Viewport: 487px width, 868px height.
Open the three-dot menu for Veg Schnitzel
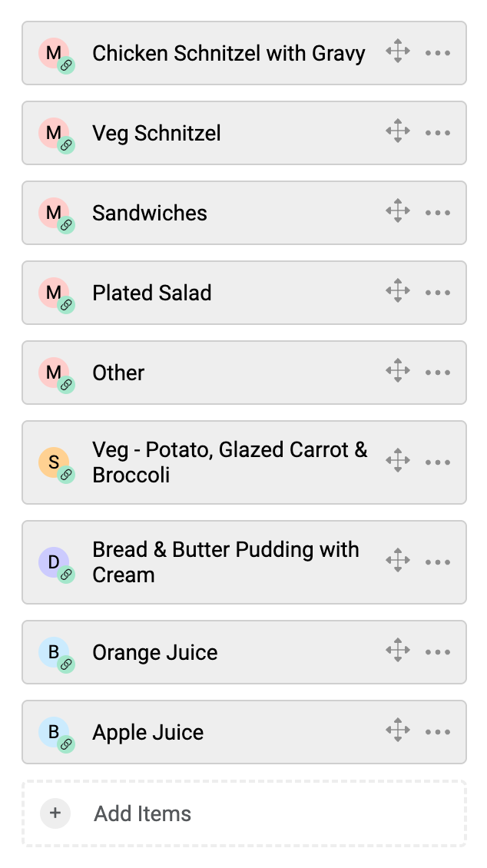point(437,133)
